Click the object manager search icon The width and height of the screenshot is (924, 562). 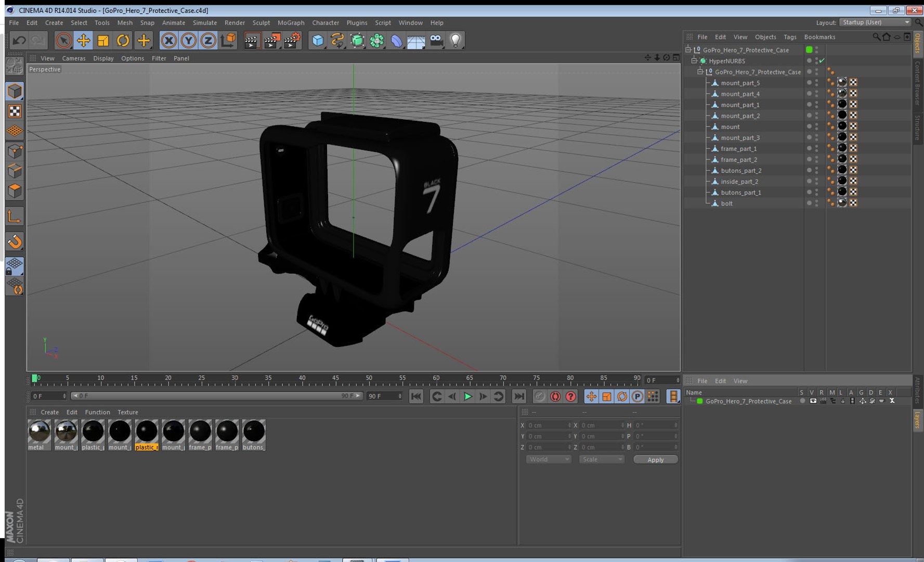click(x=876, y=37)
